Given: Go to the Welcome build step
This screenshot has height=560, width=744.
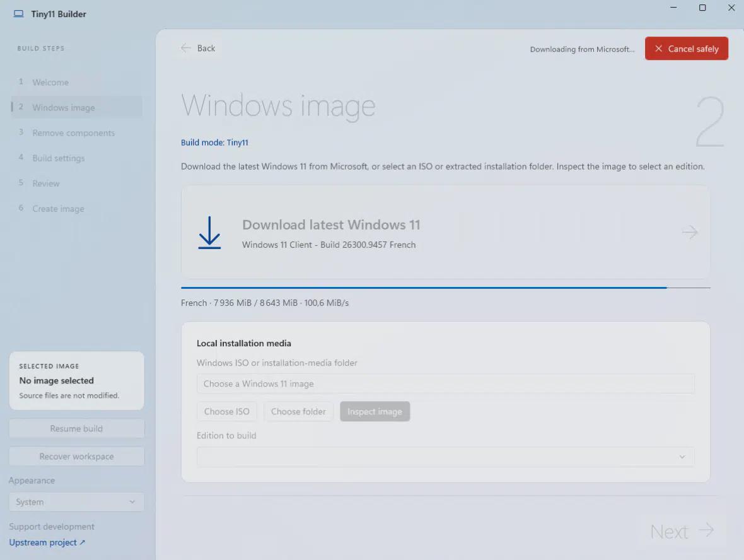Looking at the screenshot, I should click(77, 82).
